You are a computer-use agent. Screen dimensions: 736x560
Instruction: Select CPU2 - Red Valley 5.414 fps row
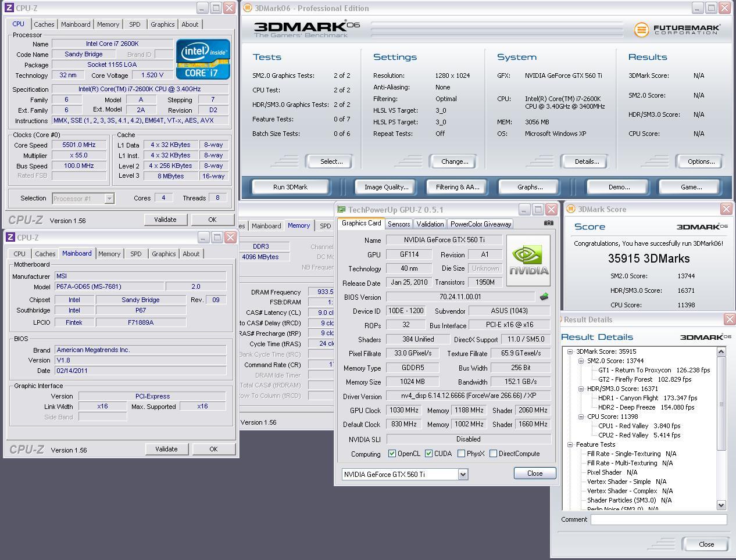point(639,435)
